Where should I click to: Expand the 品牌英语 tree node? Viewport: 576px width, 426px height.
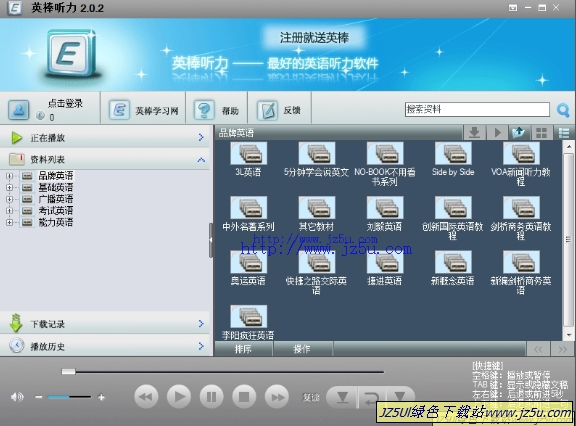[x=10, y=176]
